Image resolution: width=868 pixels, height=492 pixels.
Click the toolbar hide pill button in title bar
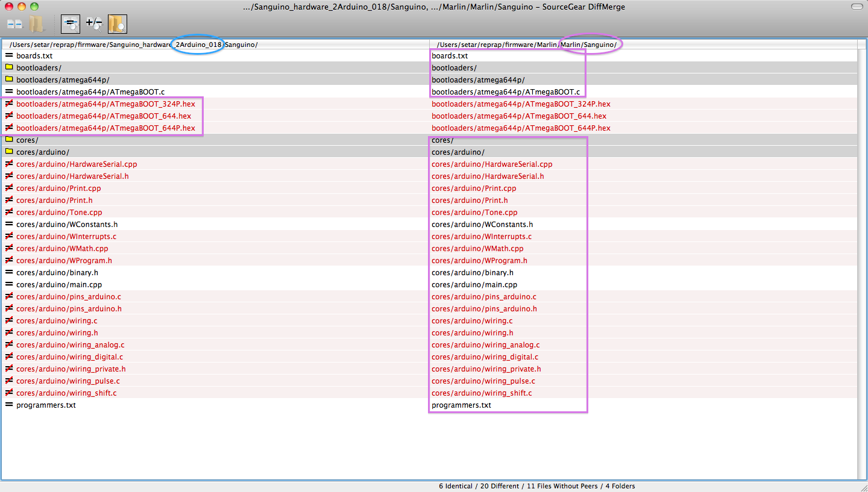pyautogui.click(x=856, y=6)
